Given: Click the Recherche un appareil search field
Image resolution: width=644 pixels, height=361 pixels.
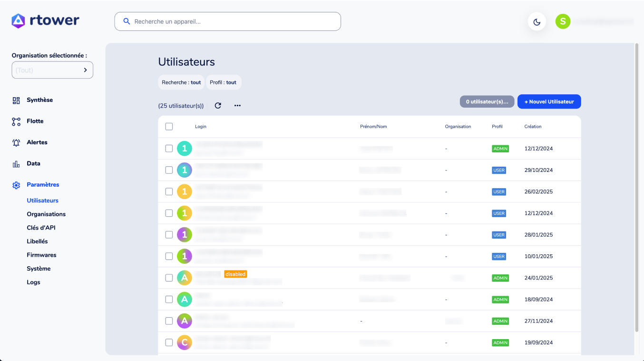Looking at the screenshot, I should tap(227, 21).
